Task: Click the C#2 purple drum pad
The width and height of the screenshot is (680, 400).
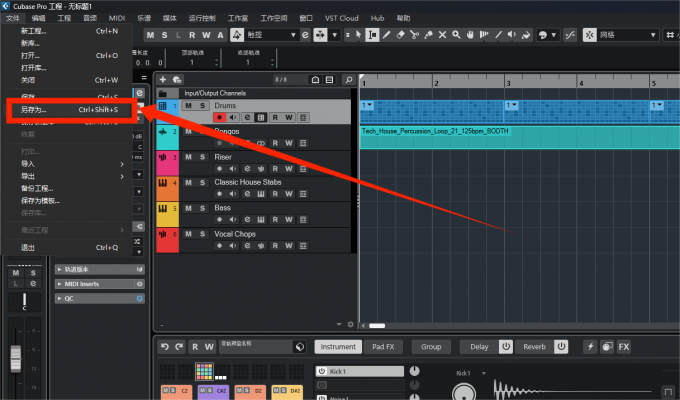Action: point(213,392)
